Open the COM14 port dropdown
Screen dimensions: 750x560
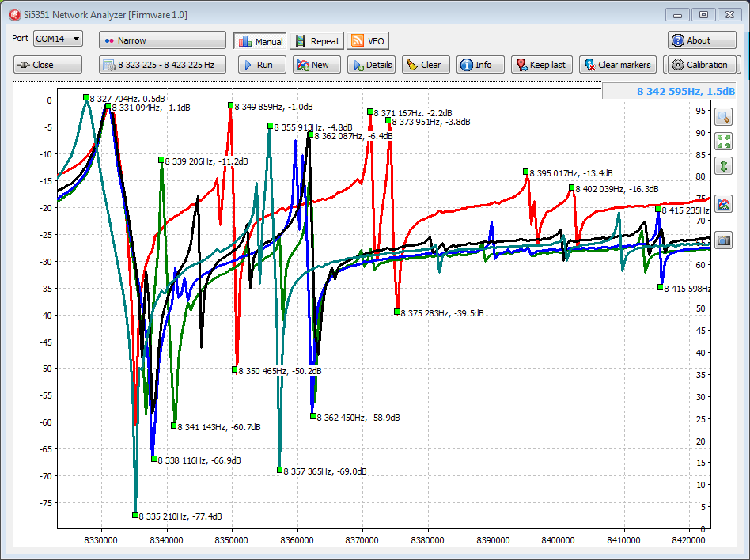pos(58,39)
